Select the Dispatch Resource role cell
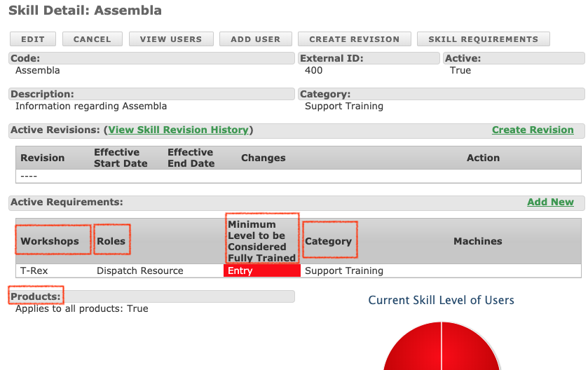The width and height of the screenshot is (588, 370). point(140,270)
